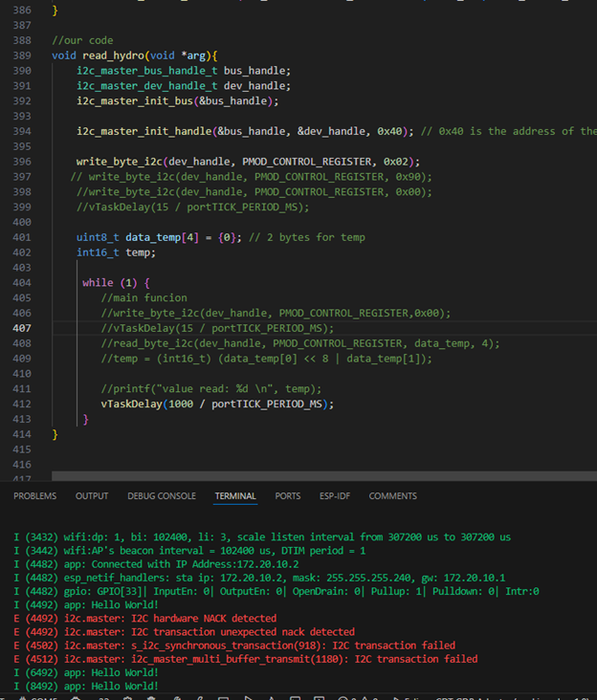
Task: Switch to the OUTPUT tab
Action: (92, 496)
